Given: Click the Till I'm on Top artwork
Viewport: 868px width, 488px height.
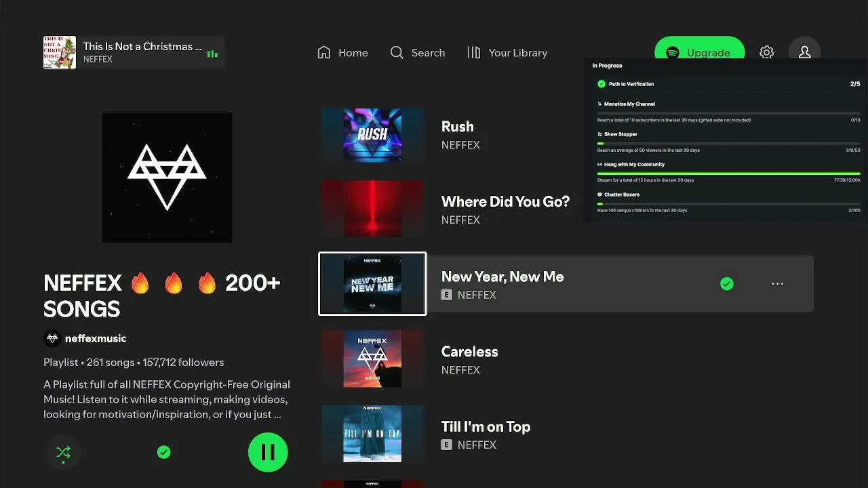Looking at the screenshot, I should pos(372,434).
